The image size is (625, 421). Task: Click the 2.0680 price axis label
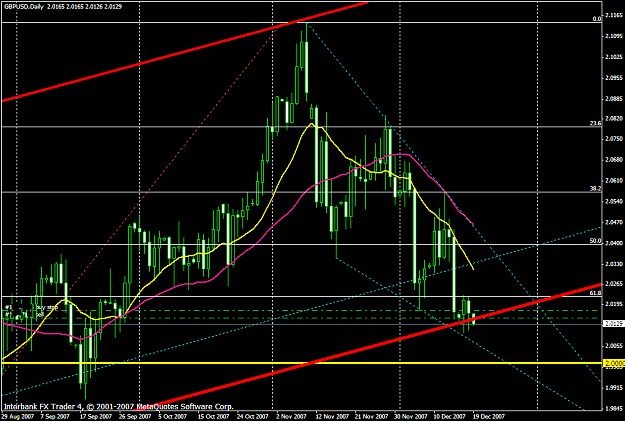click(614, 159)
